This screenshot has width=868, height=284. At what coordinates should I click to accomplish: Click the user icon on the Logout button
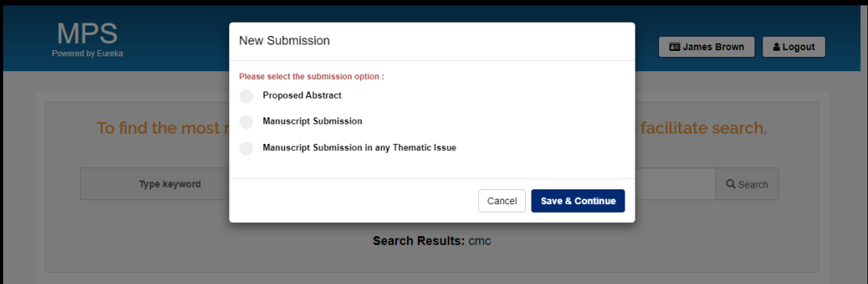(x=776, y=47)
